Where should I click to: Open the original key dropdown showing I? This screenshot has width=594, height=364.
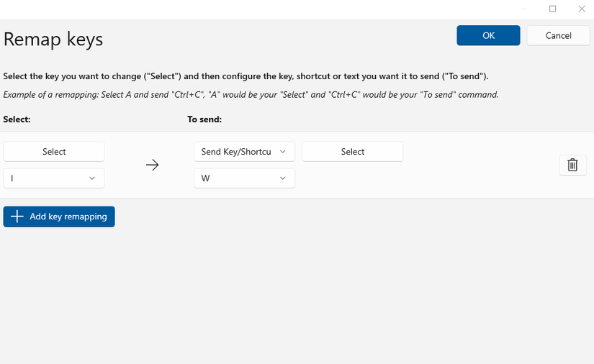point(54,178)
